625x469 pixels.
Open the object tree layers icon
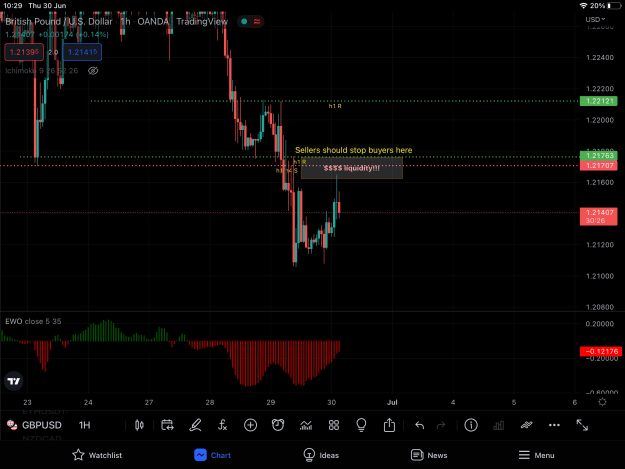(x=526, y=425)
